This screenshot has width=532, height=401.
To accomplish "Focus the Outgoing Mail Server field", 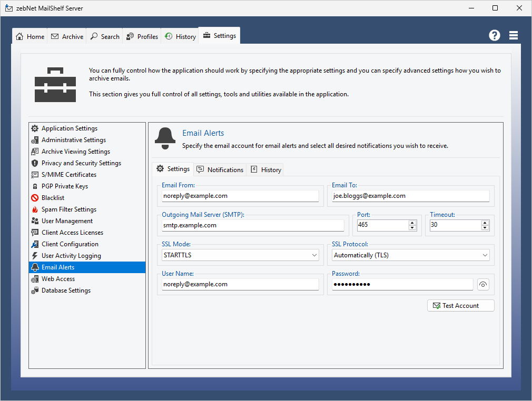I will click(x=253, y=225).
